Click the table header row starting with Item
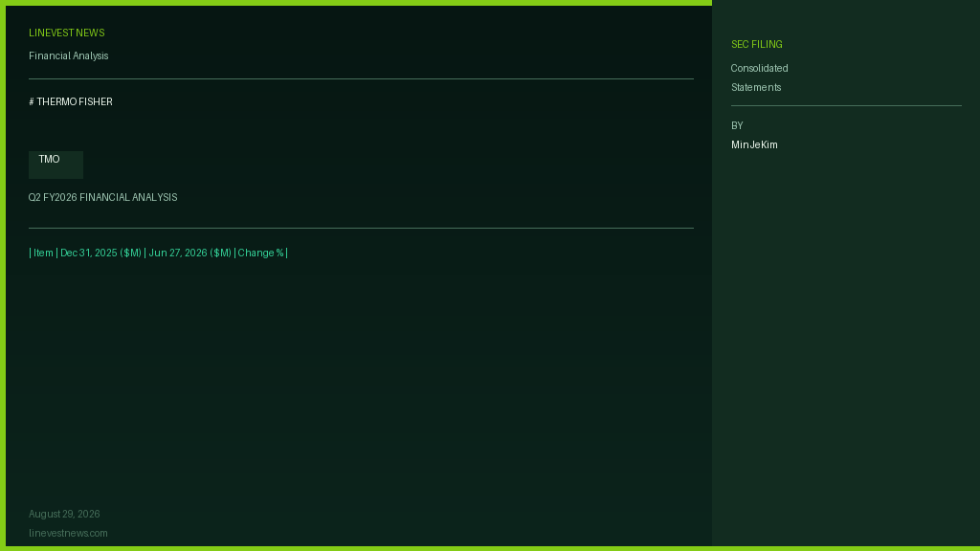Viewport: 980px width, 551px height. pyautogui.click(x=158, y=253)
